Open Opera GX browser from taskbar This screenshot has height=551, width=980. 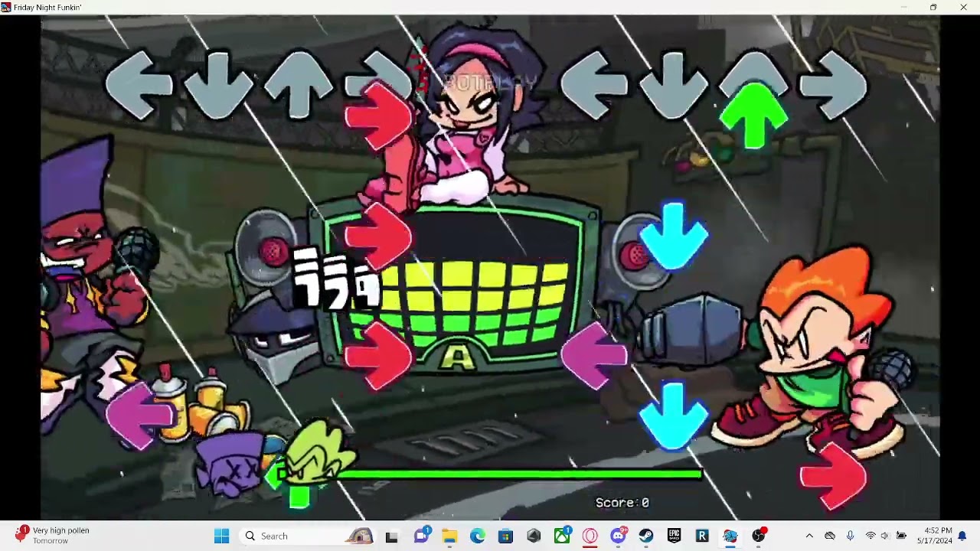click(x=590, y=536)
